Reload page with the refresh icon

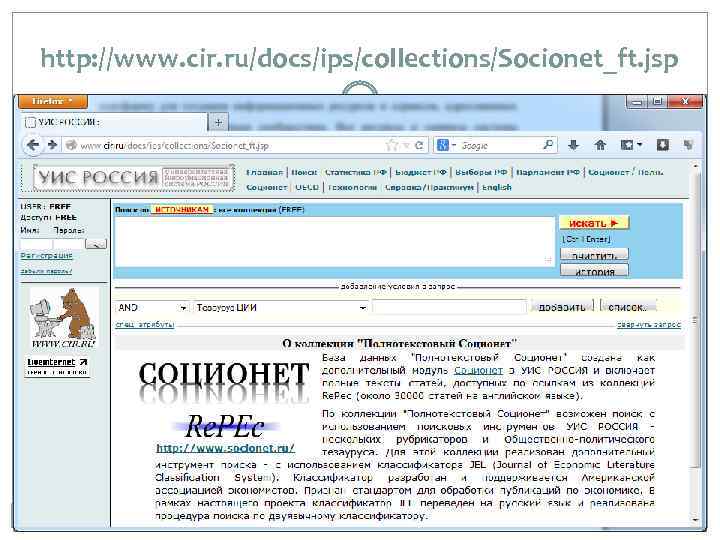pos(419,146)
